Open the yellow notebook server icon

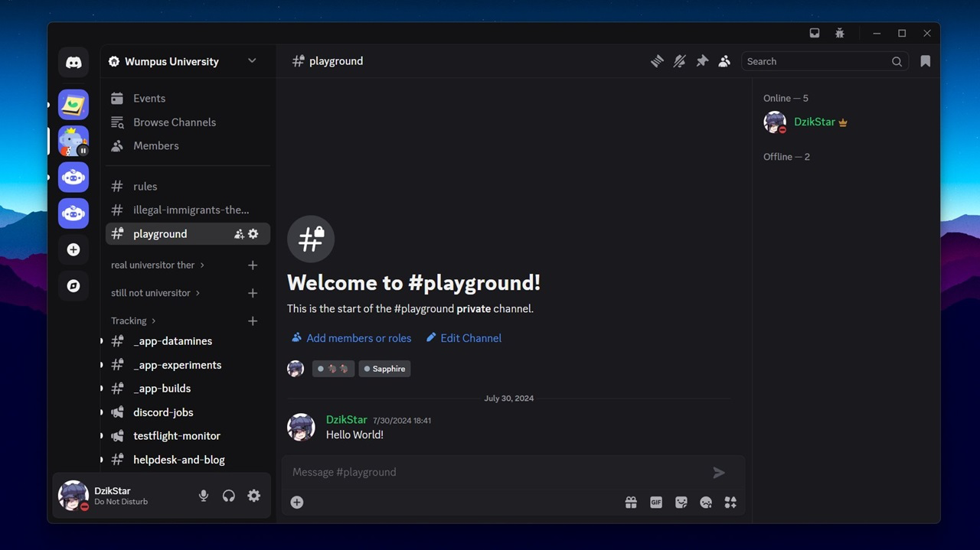73,105
